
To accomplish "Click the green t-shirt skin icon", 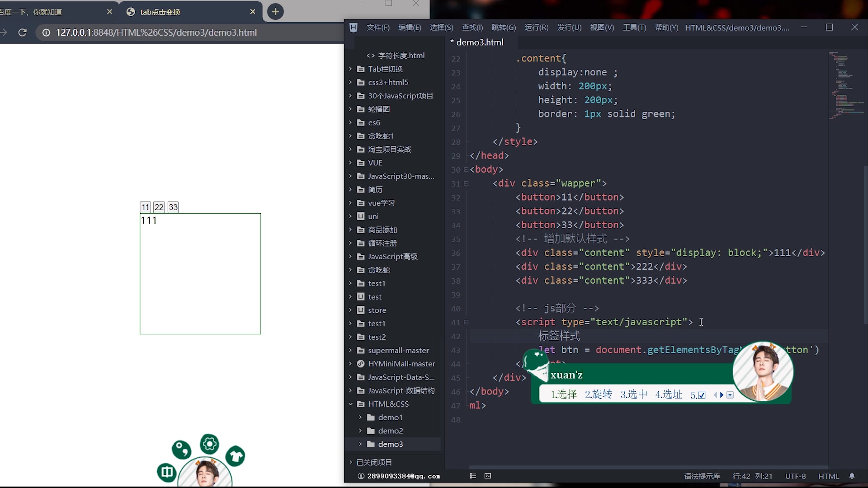I will click(236, 456).
